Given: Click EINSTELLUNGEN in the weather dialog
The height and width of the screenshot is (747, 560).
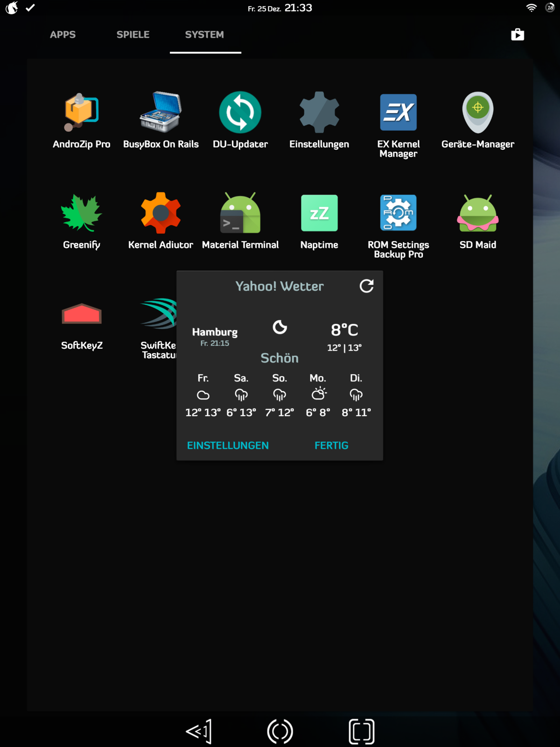Looking at the screenshot, I should pos(228,445).
